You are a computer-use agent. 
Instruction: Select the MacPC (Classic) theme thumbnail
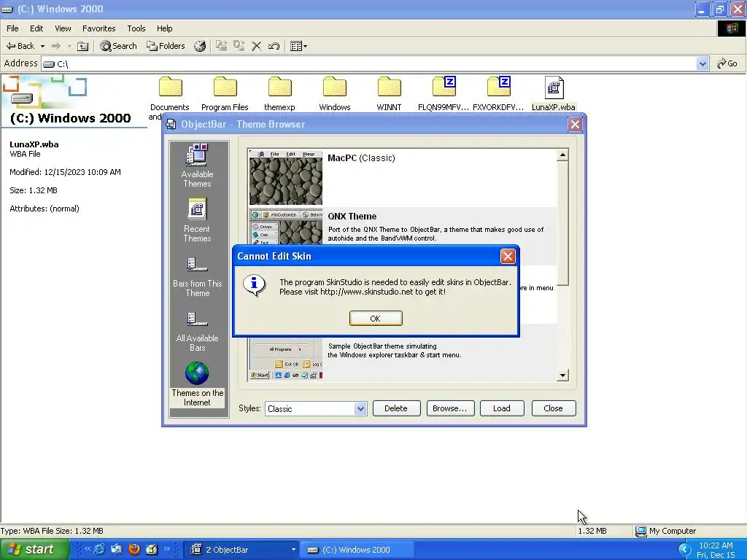(285, 178)
